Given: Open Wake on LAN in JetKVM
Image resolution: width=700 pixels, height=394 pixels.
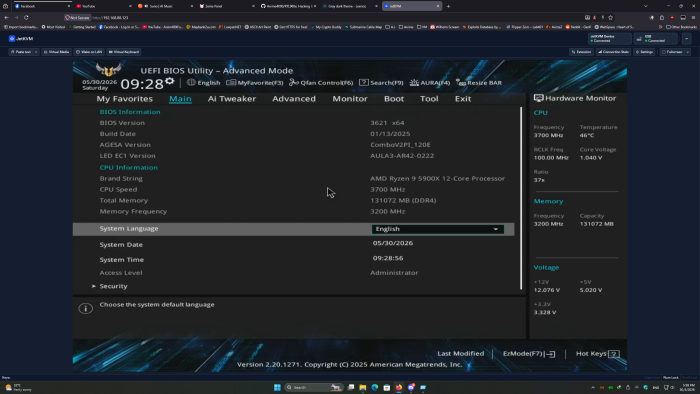Looking at the screenshot, I should click(x=89, y=52).
